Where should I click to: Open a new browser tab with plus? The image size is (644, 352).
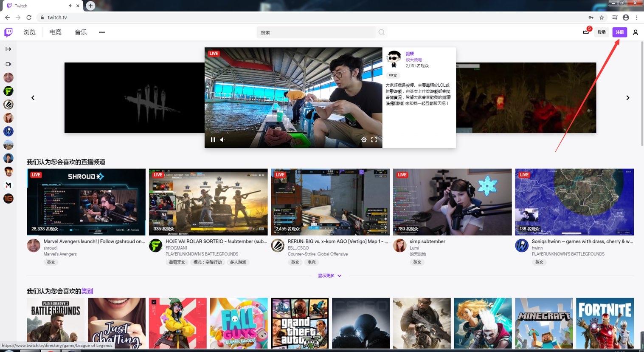pyautogui.click(x=90, y=6)
